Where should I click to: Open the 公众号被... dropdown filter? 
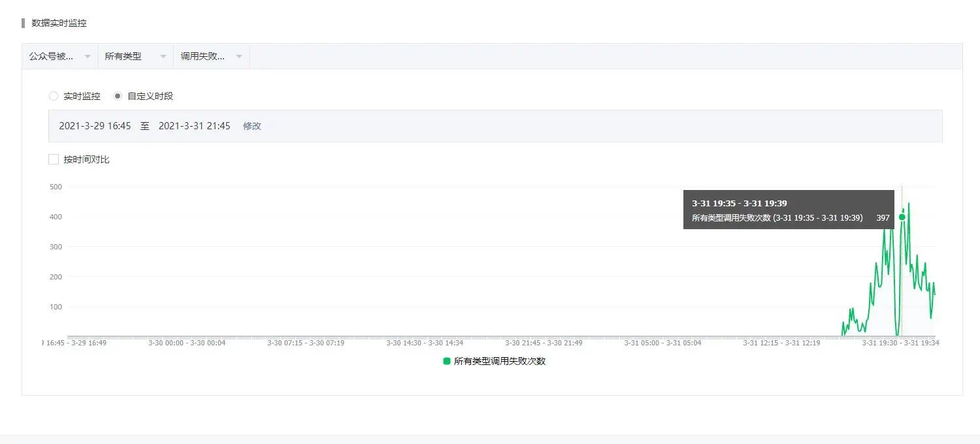click(x=59, y=56)
